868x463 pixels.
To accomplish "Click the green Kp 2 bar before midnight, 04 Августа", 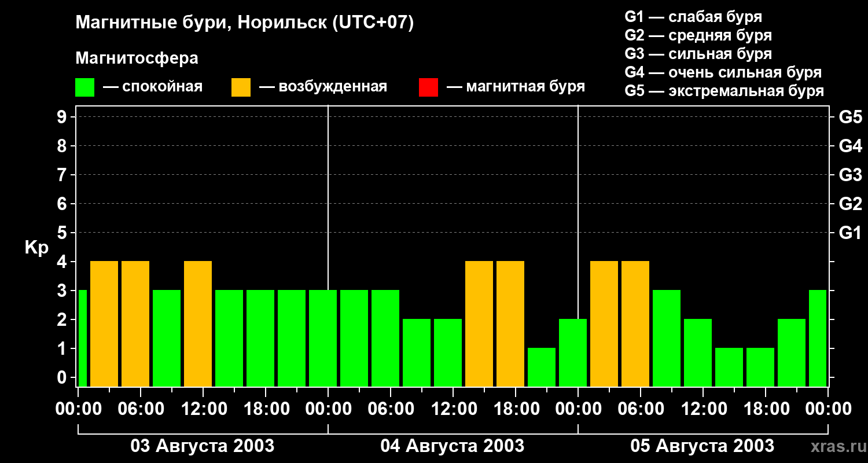I will [573, 352].
